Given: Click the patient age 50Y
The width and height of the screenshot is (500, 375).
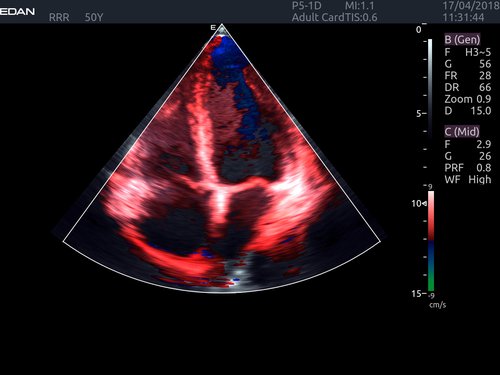Looking at the screenshot, I should [x=94, y=17].
